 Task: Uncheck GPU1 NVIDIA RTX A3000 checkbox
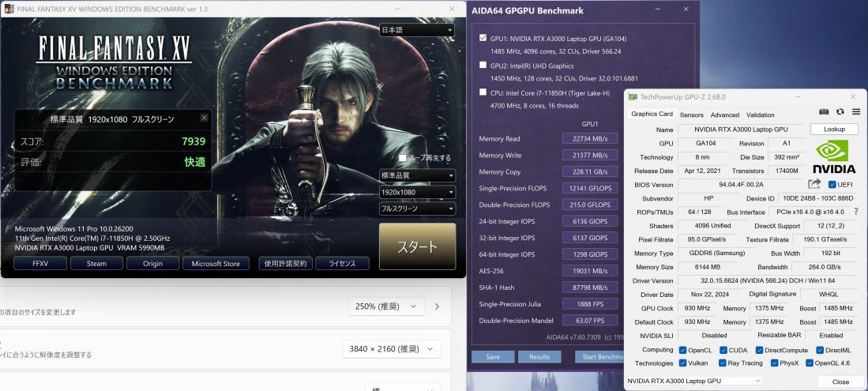click(x=483, y=38)
